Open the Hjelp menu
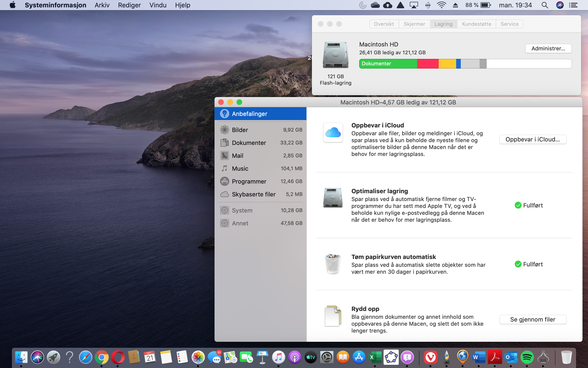The image size is (588, 368). point(183,5)
